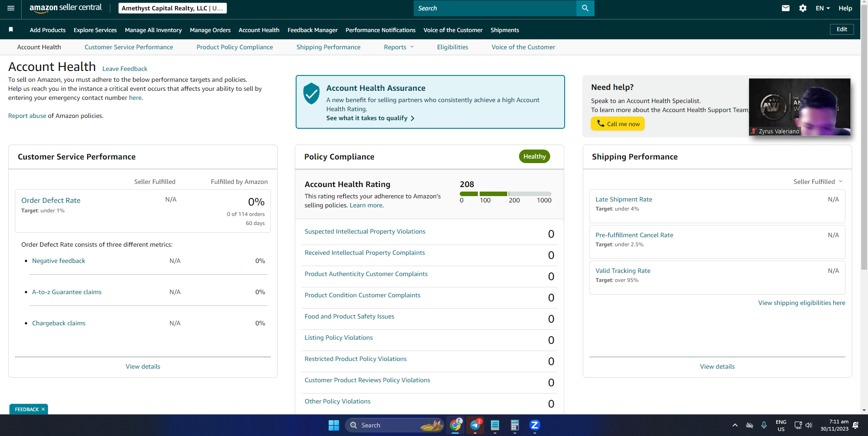
Task: Click the Zyrus Valeriano video thumbnail
Action: pyautogui.click(x=800, y=107)
